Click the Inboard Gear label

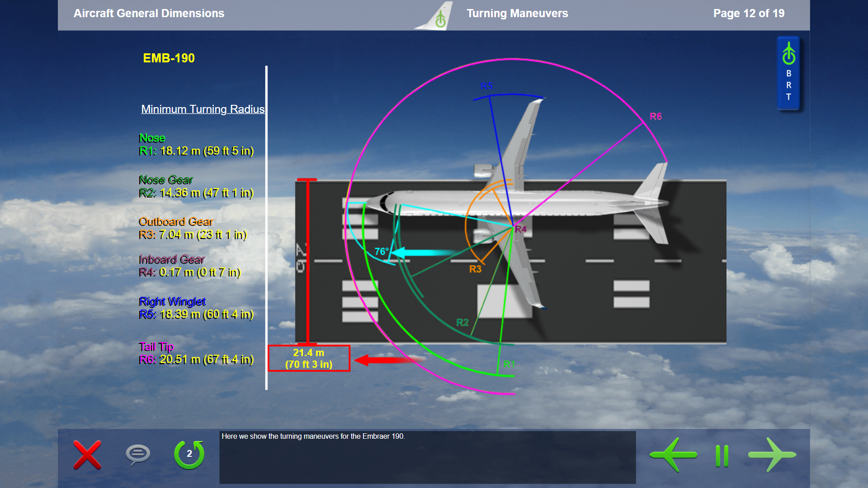[x=172, y=259]
